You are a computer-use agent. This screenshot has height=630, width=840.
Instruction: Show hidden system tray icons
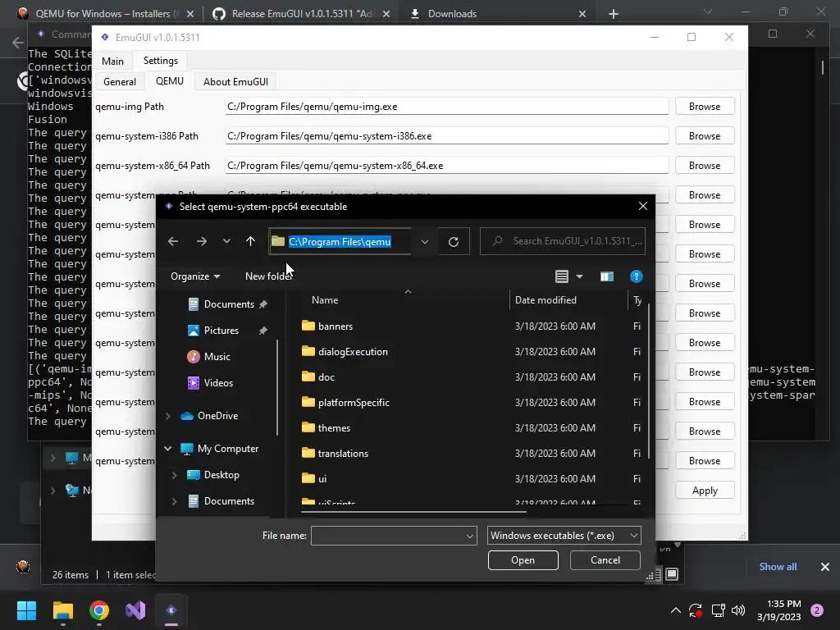click(x=676, y=610)
